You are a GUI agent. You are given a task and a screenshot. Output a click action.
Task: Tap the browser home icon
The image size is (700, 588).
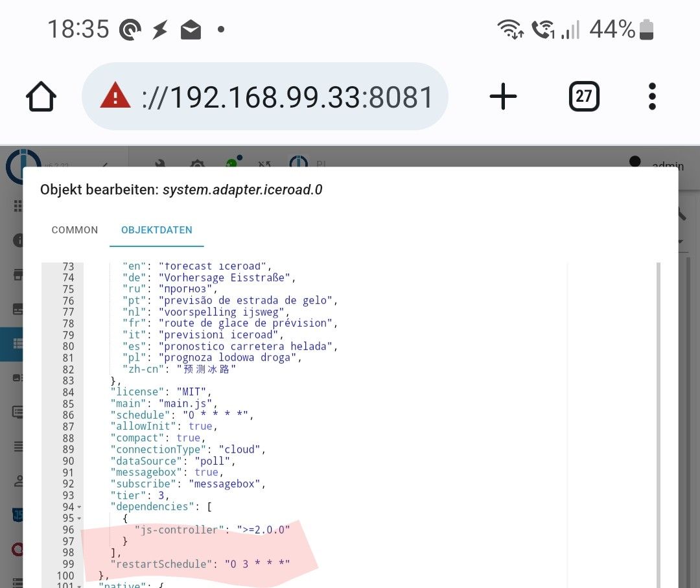[41, 97]
